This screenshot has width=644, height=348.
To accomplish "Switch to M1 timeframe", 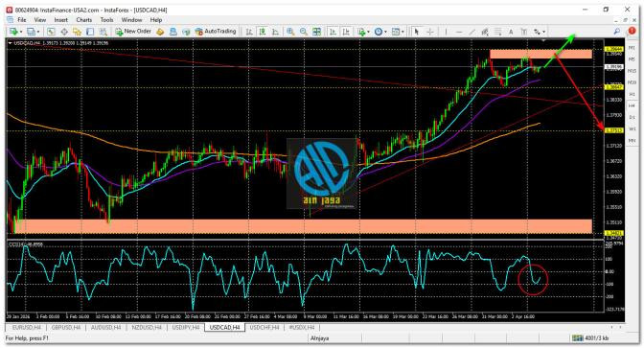I will click(x=632, y=48).
